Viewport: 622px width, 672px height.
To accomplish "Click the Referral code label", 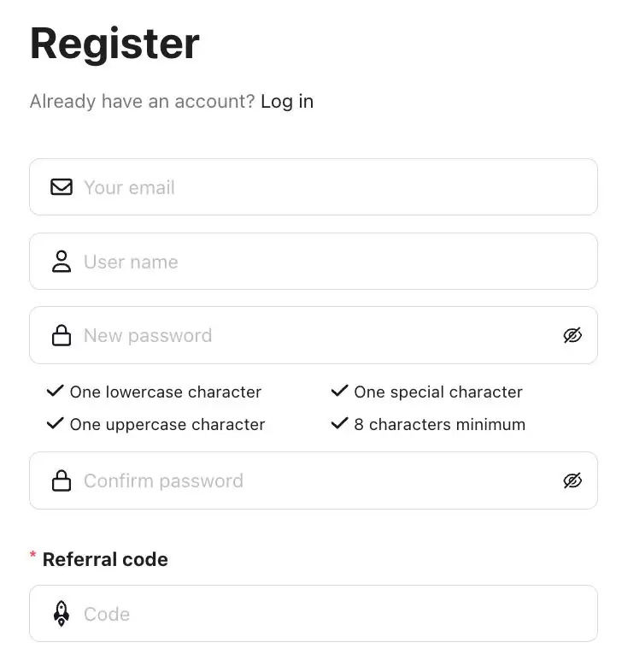I will pos(105,559).
